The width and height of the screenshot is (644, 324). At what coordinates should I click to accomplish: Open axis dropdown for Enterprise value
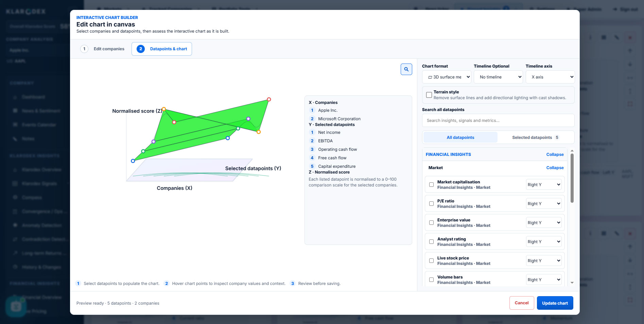point(543,223)
